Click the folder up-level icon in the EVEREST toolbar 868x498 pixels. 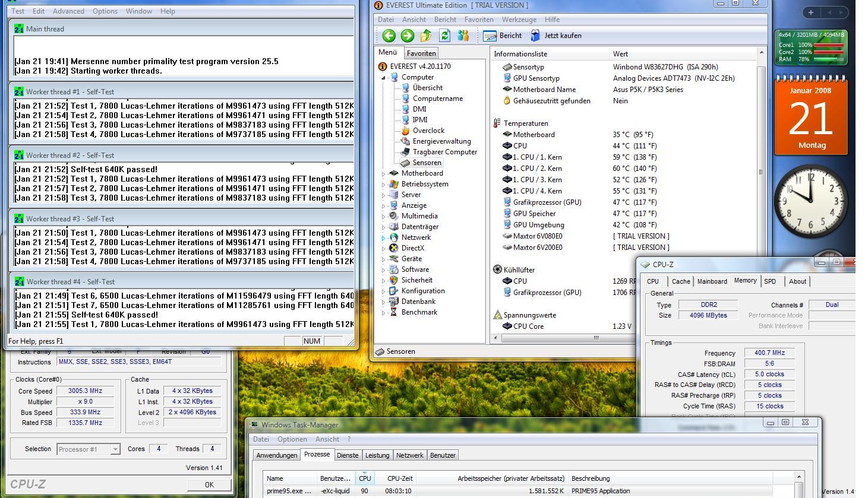(x=426, y=36)
